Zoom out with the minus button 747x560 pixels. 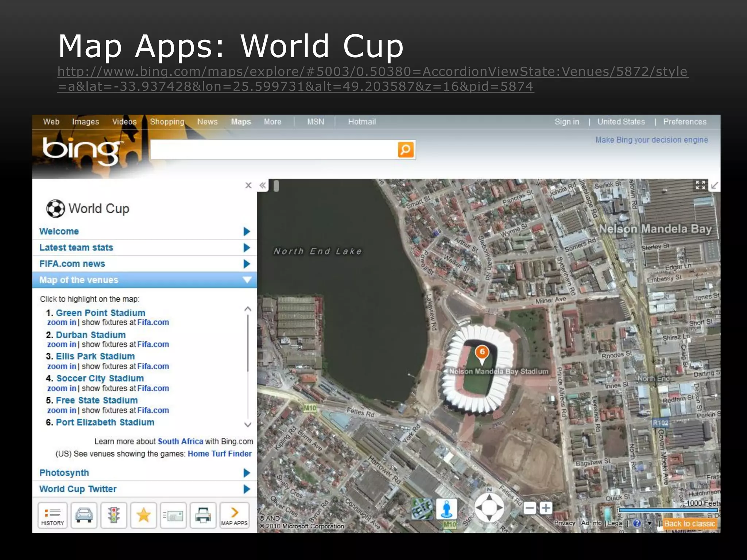530,508
